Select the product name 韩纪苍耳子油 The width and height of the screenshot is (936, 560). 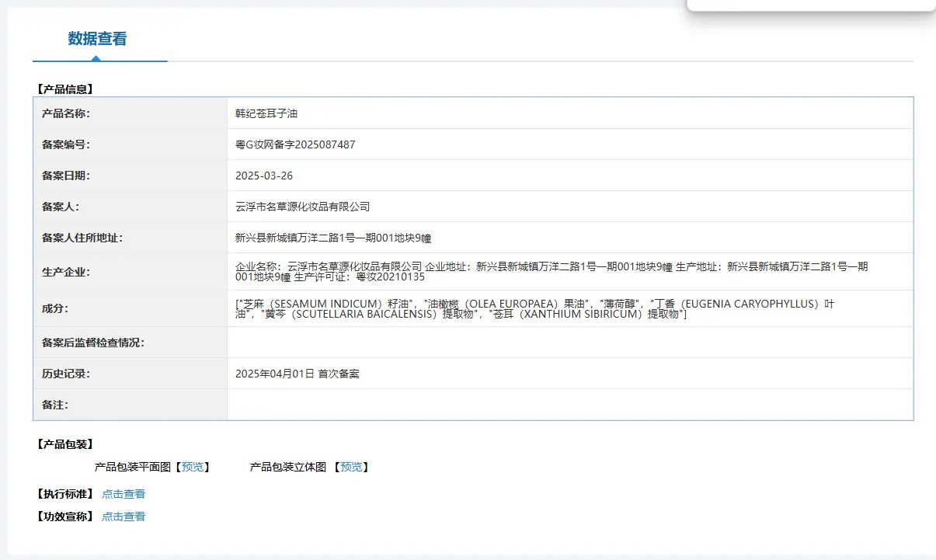[266, 113]
